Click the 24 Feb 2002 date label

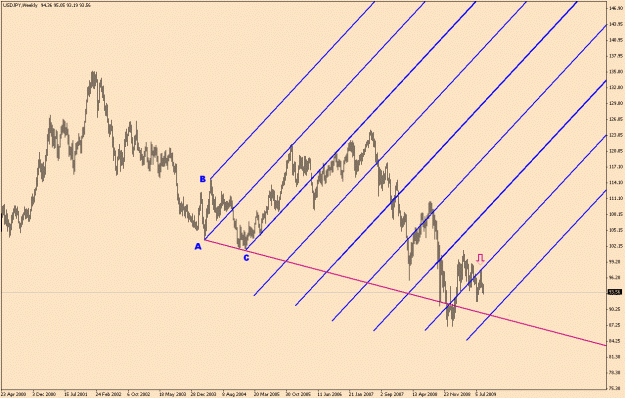pyautogui.click(x=108, y=394)
